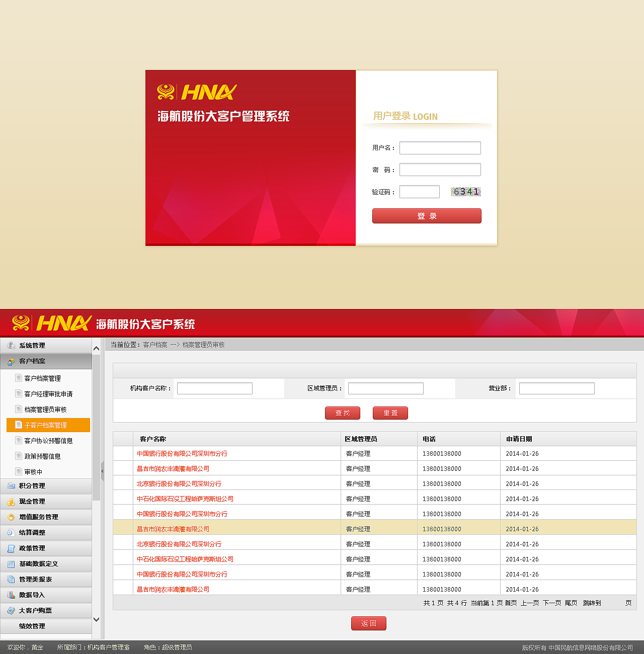The height and width of the screenshot is (654, 644).
Task: Click the 营业部 search field
Action: tap(557, 388)
